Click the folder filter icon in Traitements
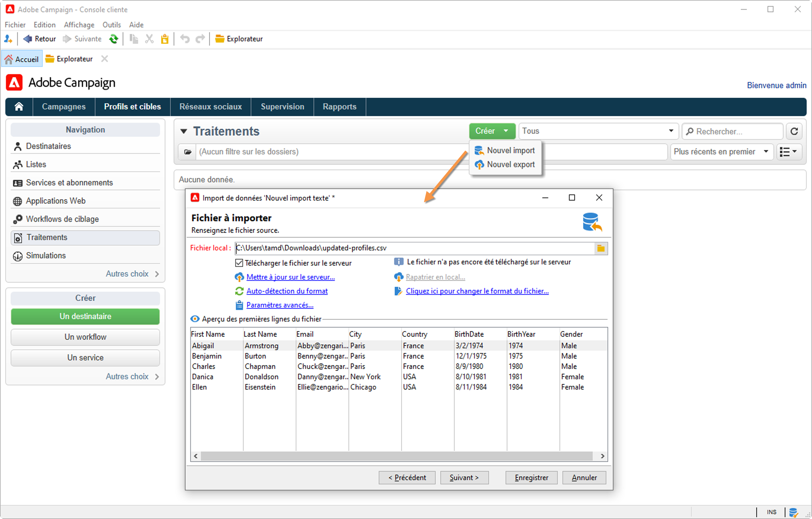 (188, 152)
